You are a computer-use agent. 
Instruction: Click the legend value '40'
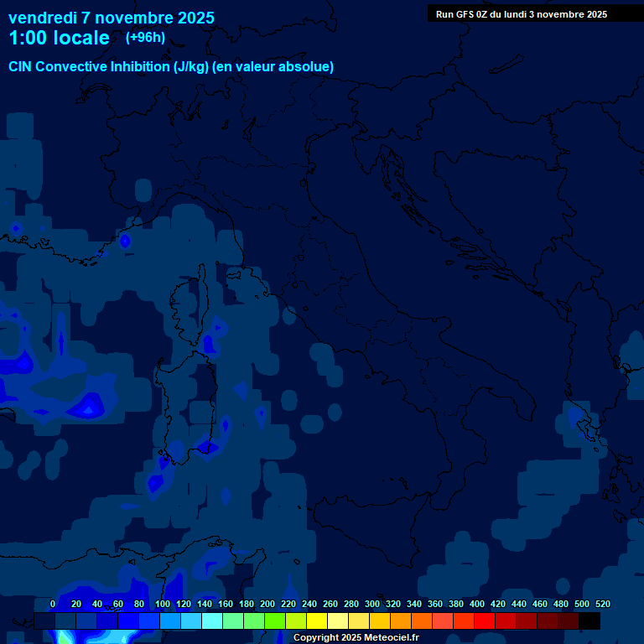(x=97, y=604)
